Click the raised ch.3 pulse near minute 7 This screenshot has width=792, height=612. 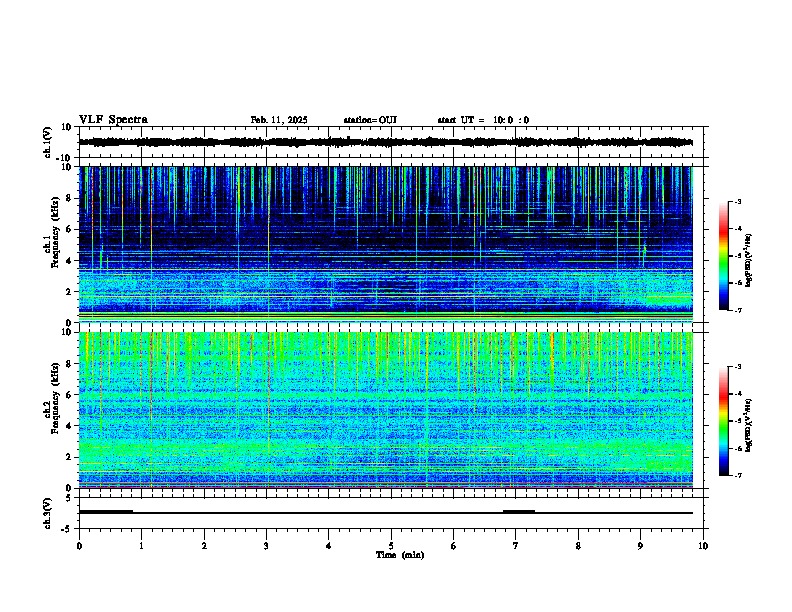[519, 511]
